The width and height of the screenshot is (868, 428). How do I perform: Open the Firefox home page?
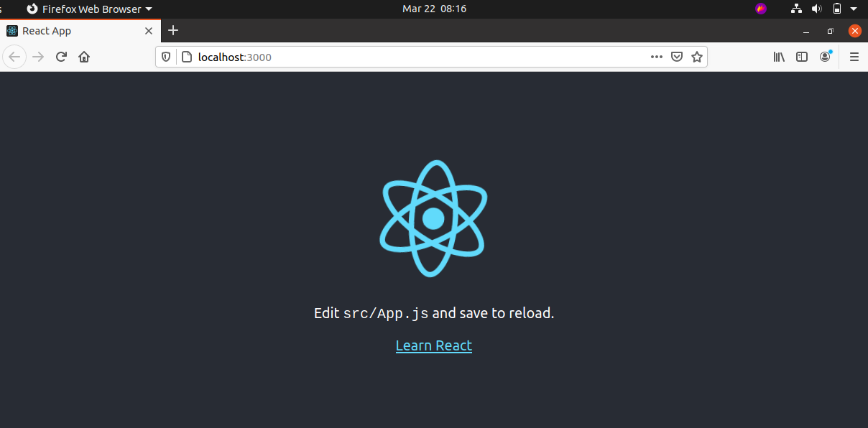[84, 57]
